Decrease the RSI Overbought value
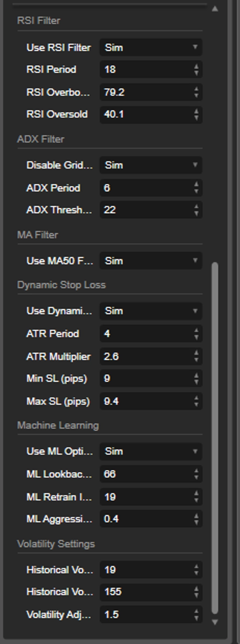Viewport: 240px width, 644px height. pyautogui.click(x=196, y=95)
